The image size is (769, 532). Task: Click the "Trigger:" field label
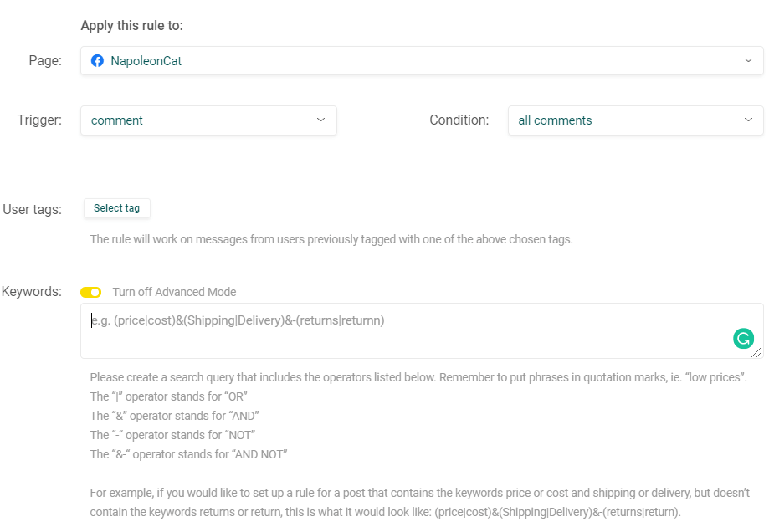click(x=39, y=120)
